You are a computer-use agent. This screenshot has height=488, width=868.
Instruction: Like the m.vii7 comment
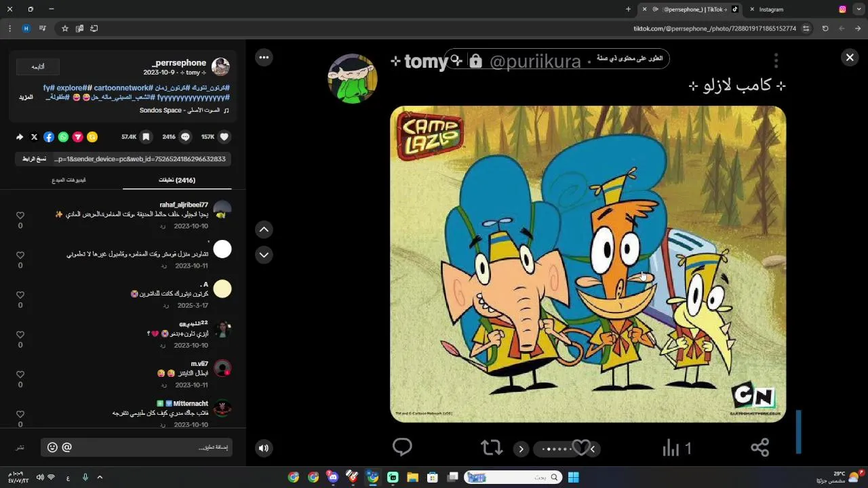(20, 374)
